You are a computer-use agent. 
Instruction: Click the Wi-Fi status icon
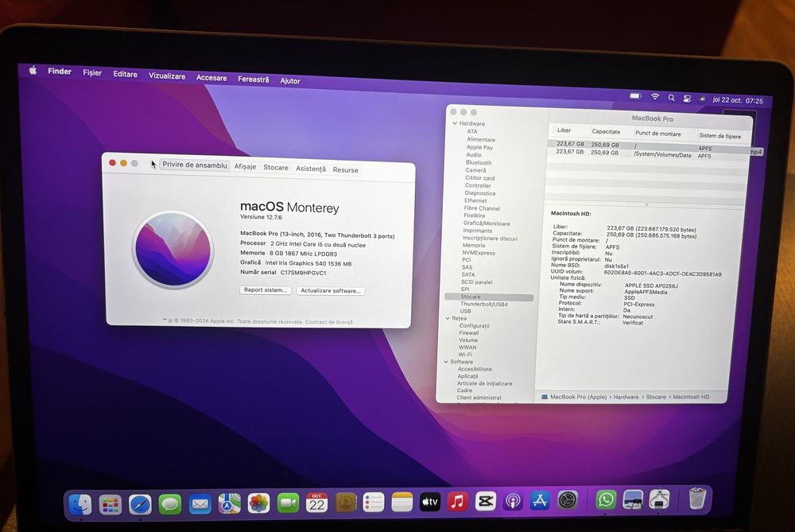tap(655, 96)
